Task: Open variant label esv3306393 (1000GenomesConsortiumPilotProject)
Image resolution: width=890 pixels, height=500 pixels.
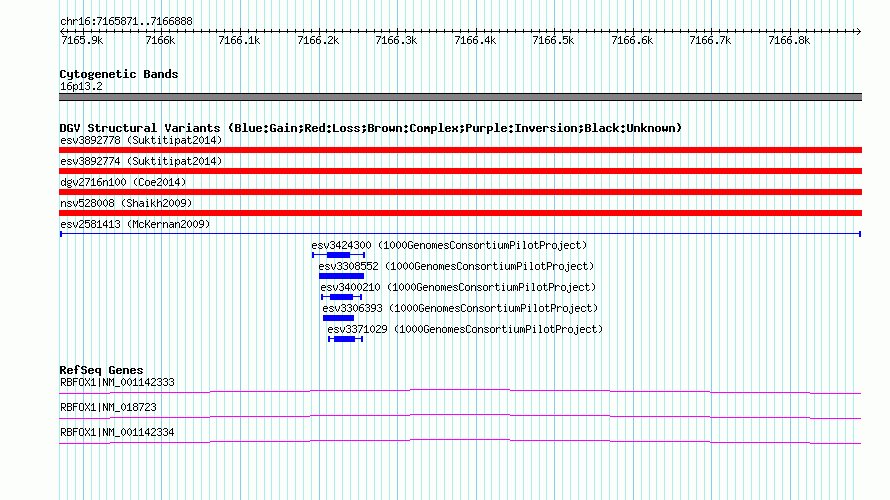Action: (x=460, y=308)
